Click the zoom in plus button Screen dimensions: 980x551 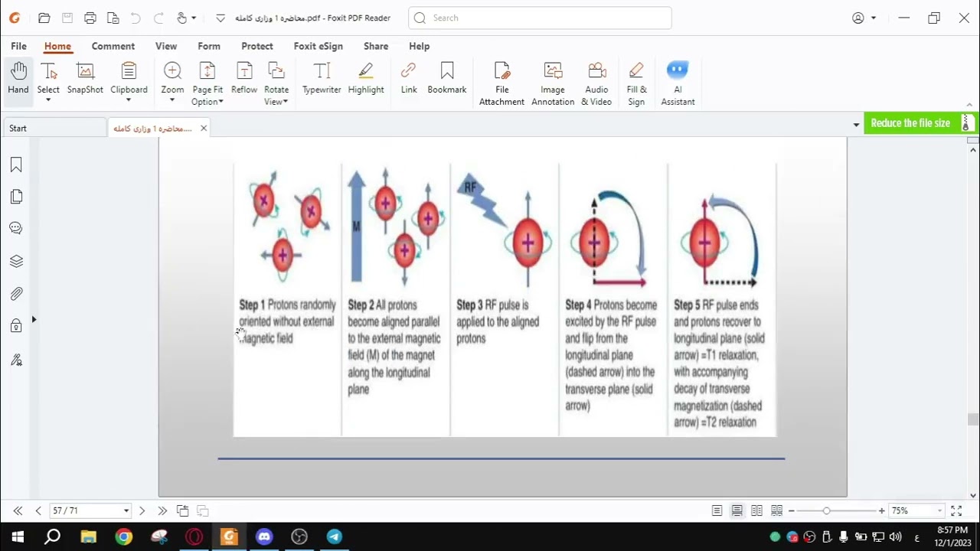coord(882,510)
